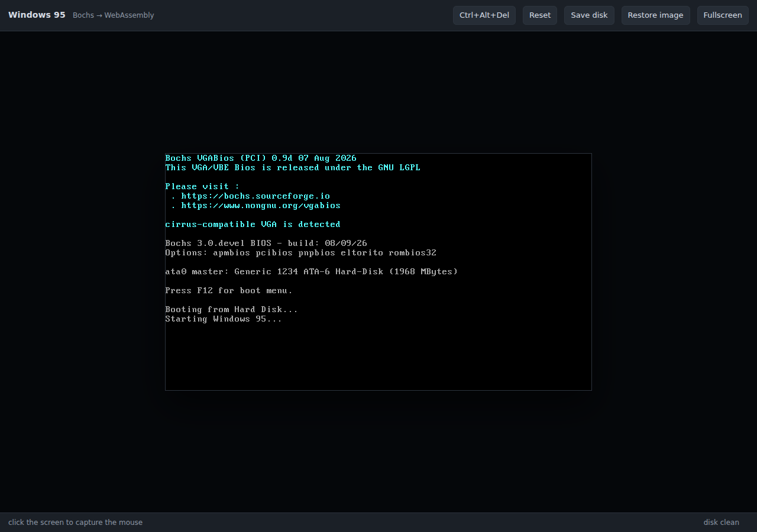Restore the original disk image
The width and height of the screenshot is (757, 532).
[x=655, y=15]
